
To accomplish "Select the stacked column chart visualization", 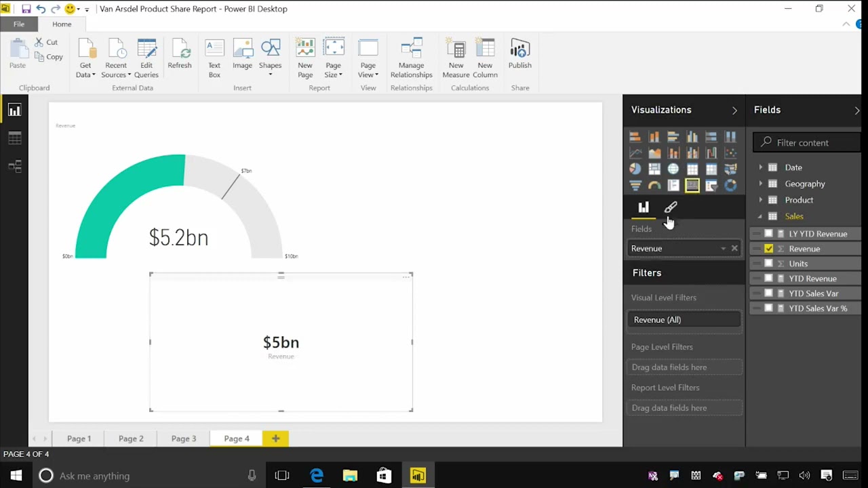I will 654,137.
